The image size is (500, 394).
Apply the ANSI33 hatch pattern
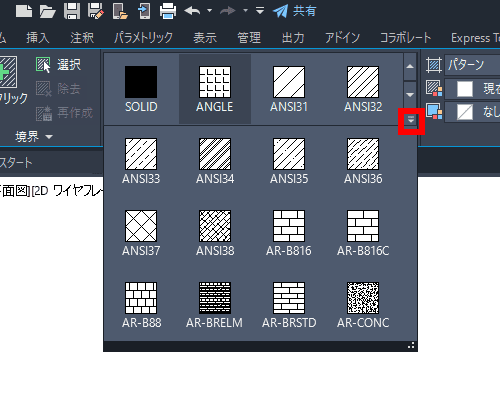coord(141,161)
